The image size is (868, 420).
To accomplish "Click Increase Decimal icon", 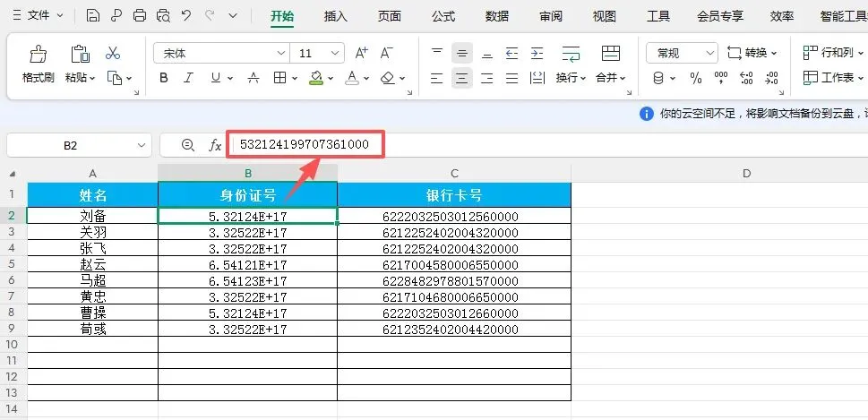I will click(x=746, y=78).
